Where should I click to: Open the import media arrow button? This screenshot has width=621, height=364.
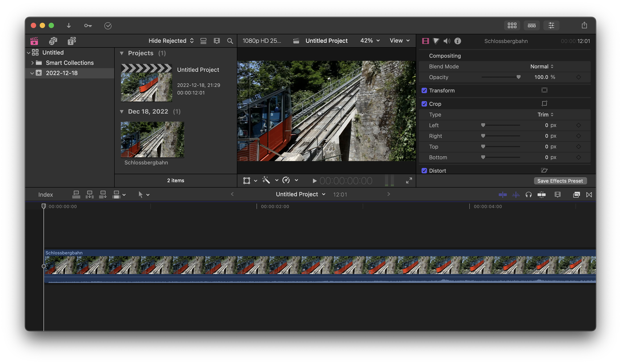(69, 25)
